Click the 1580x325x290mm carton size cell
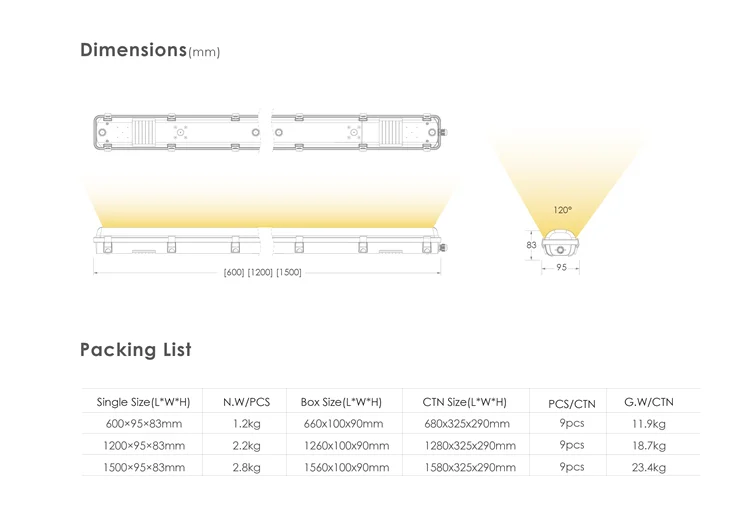 (x=471, y=467)
